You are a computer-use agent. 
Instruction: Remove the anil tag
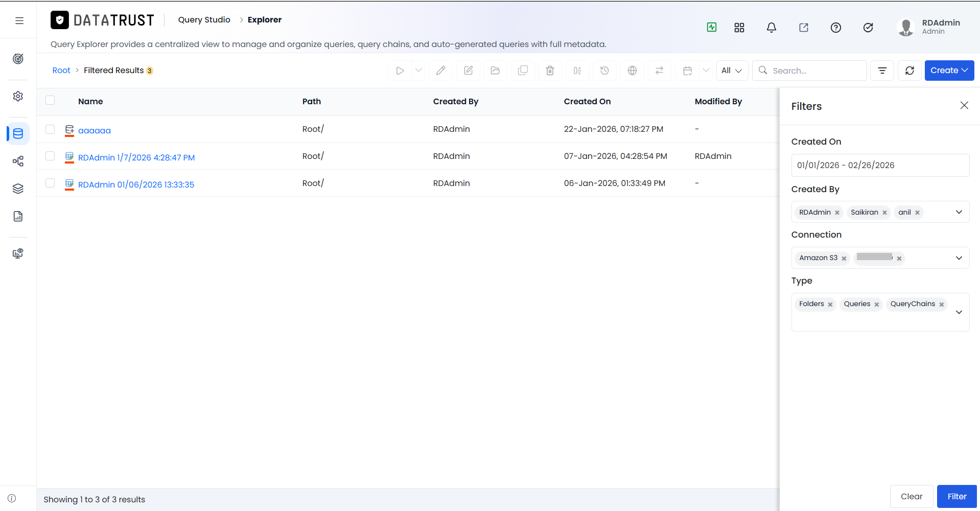click(917, 213)
